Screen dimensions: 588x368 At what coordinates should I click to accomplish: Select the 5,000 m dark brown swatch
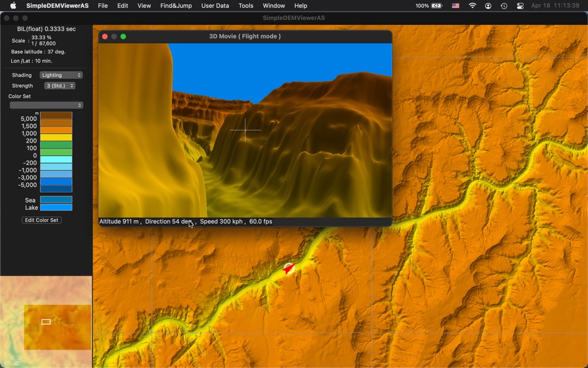pos(56,115)
